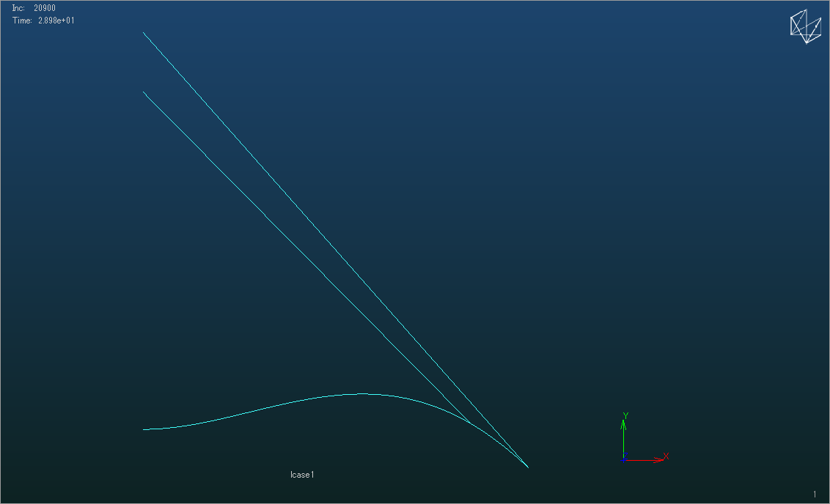Click the 'Inc: 20900' increment readout
Screen dimensions: 830x504
click(34, 8)
